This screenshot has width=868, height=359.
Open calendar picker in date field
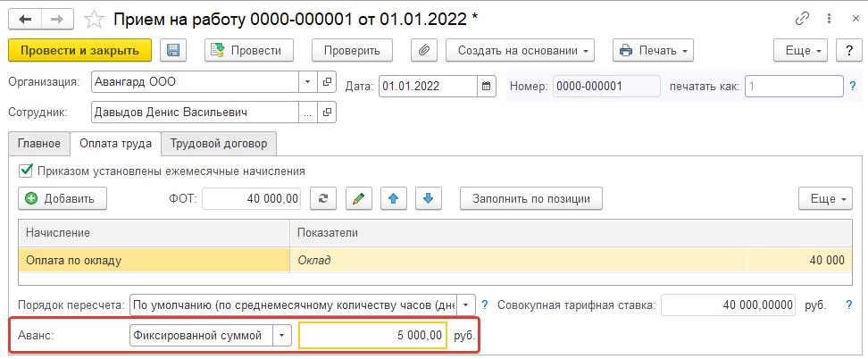tap(487, 86)
